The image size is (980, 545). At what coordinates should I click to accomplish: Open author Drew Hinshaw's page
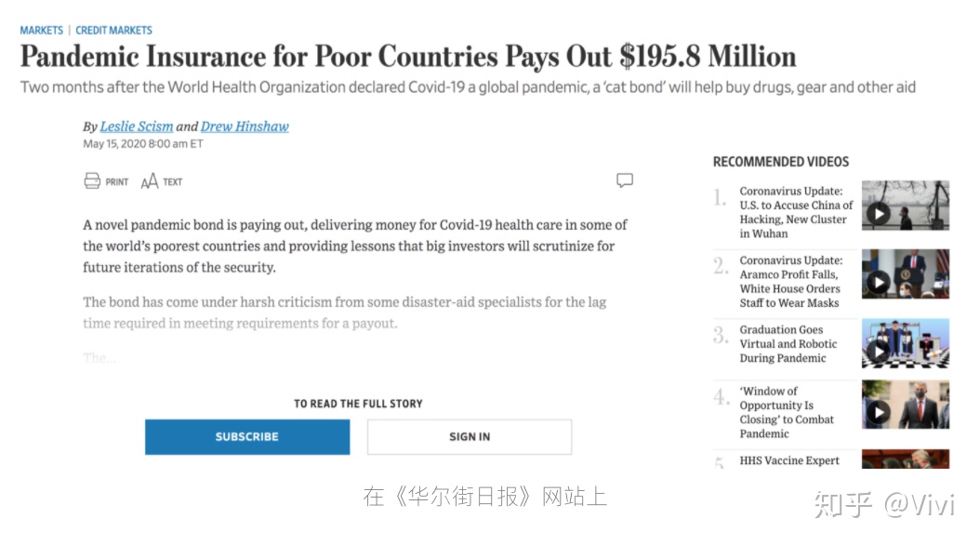[x=245, y=126]
